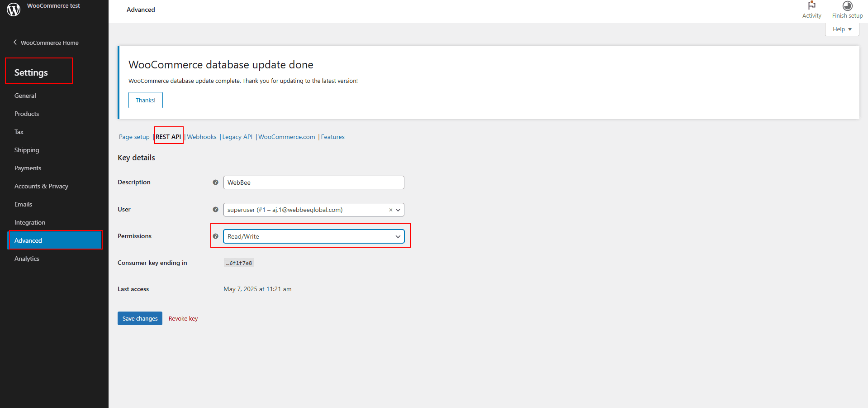The height and width of the screenshot is (408, 868).
Task: Click help tooltip icon beside User
Action: pos(216,210)
